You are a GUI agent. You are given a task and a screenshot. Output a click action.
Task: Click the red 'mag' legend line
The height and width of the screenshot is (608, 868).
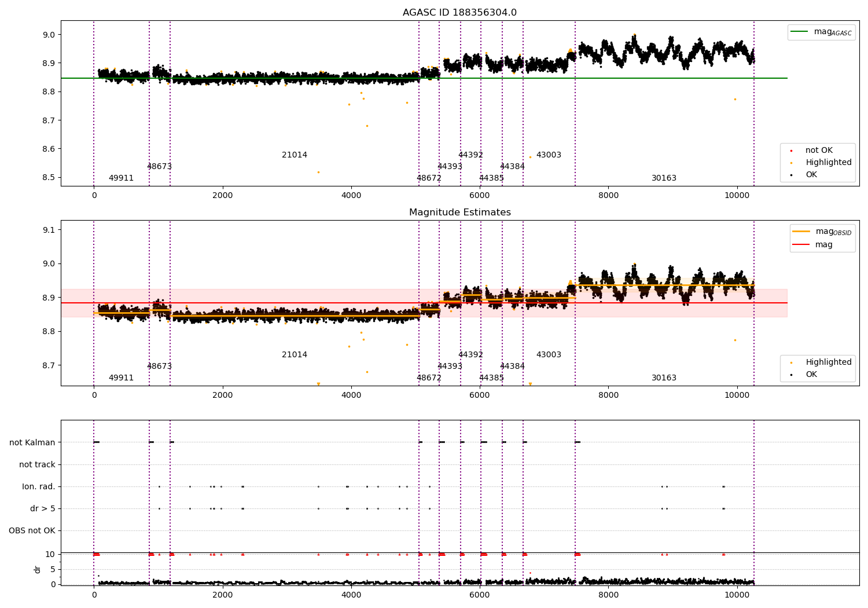pos(801,245)
